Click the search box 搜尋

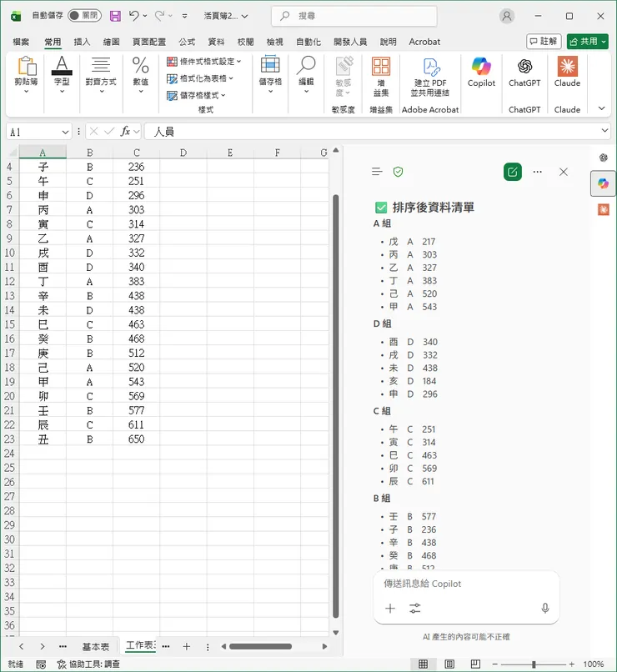click(x=354, y=16)
